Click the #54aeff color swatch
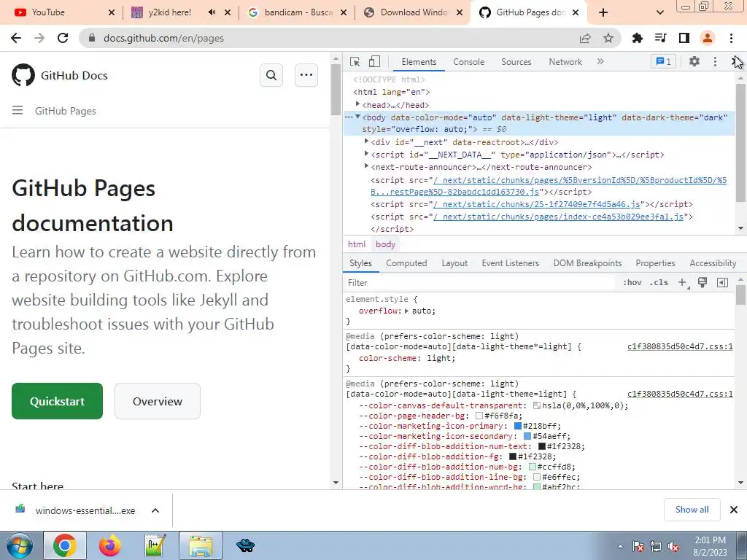747x560 pixels. pyautogui.click(x=527, y=436)
